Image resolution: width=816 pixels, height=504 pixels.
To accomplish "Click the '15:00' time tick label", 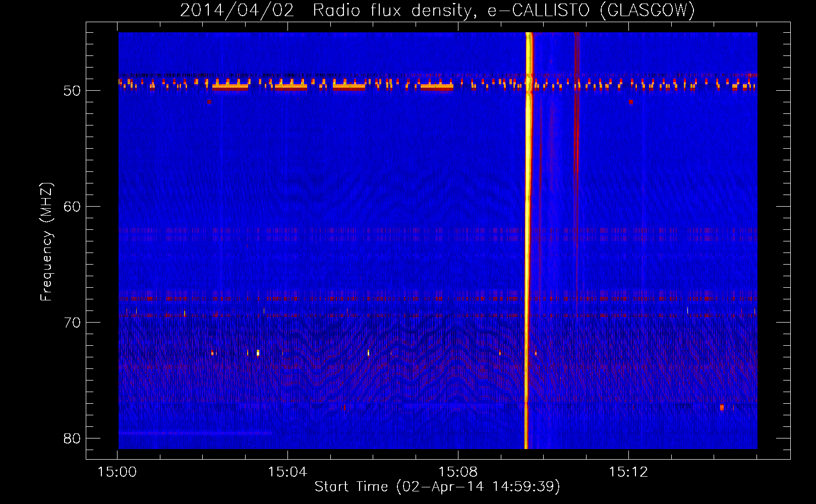I will click(x=117, y=472).
